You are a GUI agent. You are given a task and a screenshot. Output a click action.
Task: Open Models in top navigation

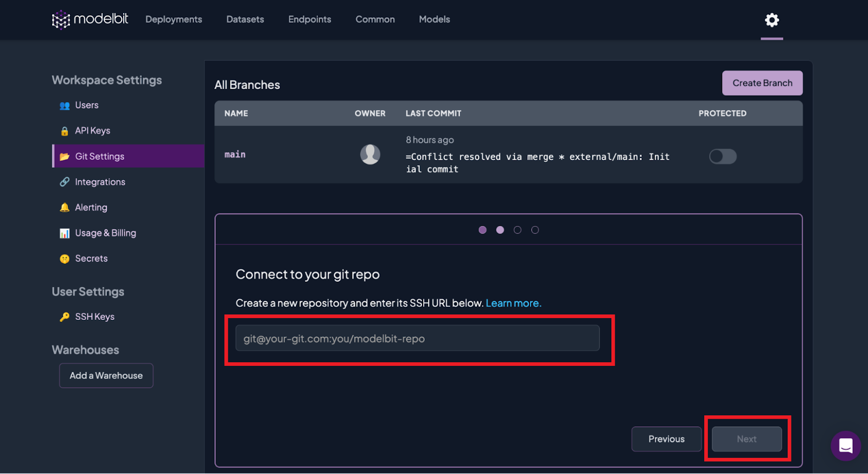pyautogui.click(x=435, y=20)
